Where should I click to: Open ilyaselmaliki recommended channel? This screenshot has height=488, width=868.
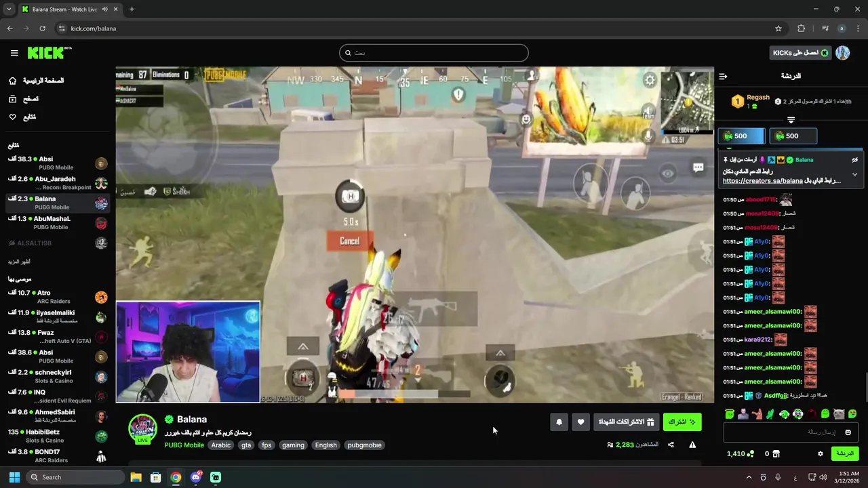click(x=57, y=317)
